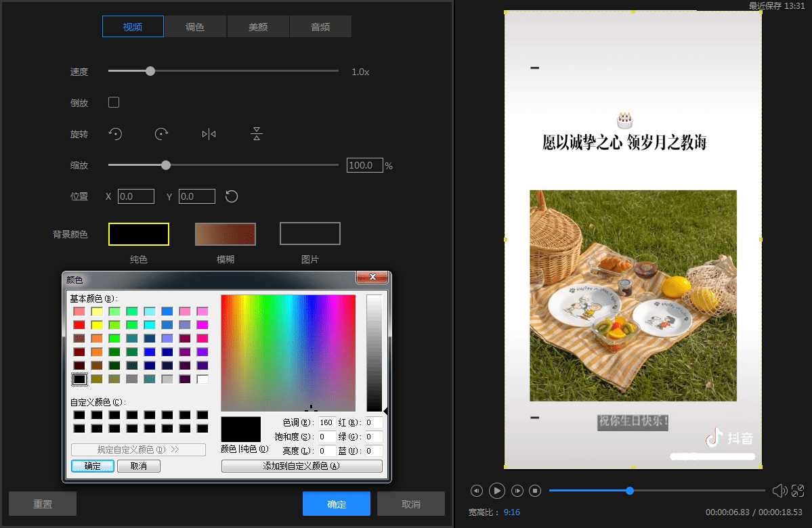This screenshot has width=812, height=528.
Task: Flip video horizontally icon
Action: [209, 134]
